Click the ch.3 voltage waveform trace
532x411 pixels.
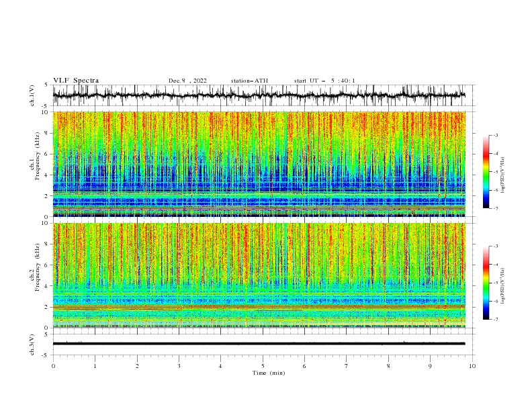pos(259,344)
